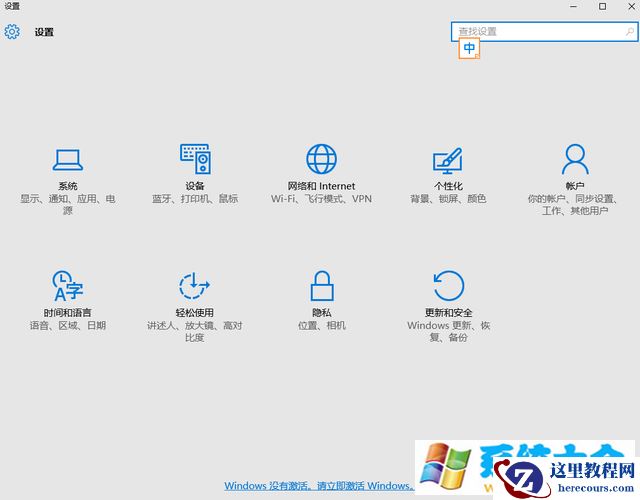
Task: Click the 设置 heading next to gear
Action: pyautogui.click(x=44, y=32)
